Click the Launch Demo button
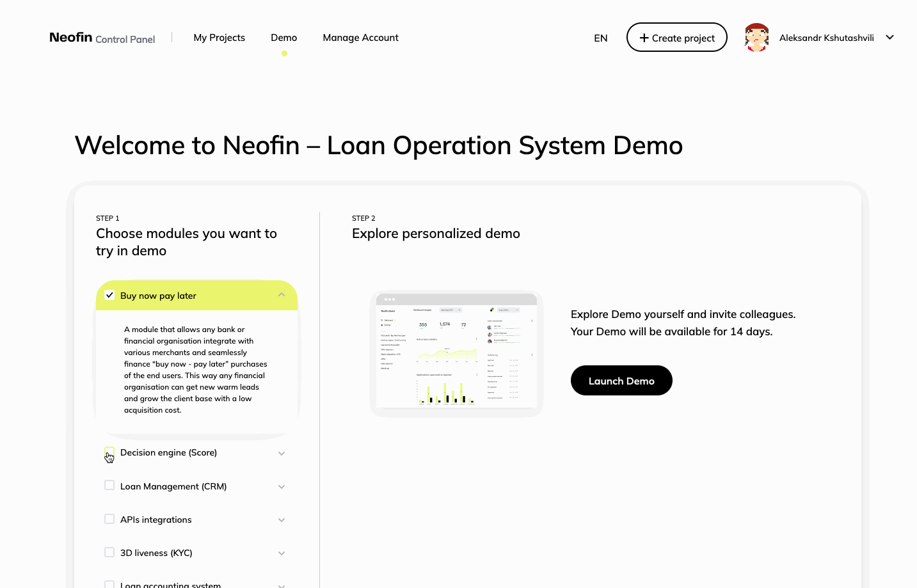This screenshot has width=917, height=588. pyautogui.click(x=621, y=380)
